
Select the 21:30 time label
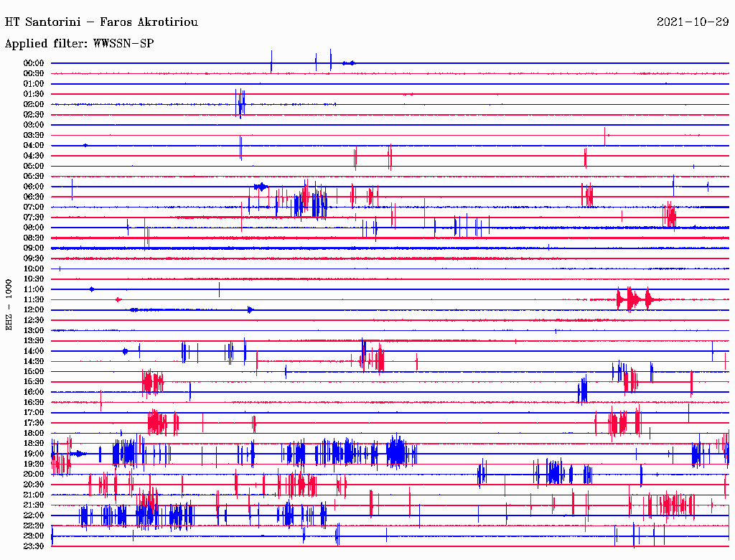[34, 505]
